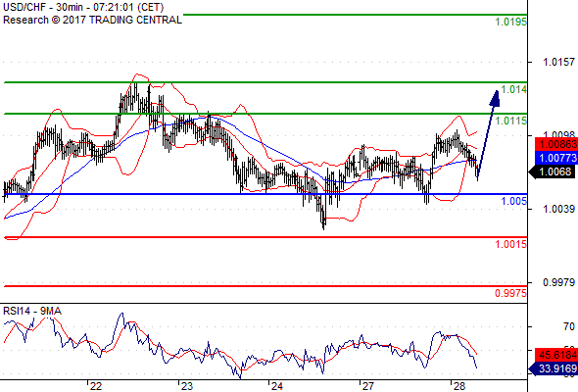Viewport: 578px width, 392px height.
Task: Click the dark blue 33.9169 RSI tag
Action: tap(553, 368)
